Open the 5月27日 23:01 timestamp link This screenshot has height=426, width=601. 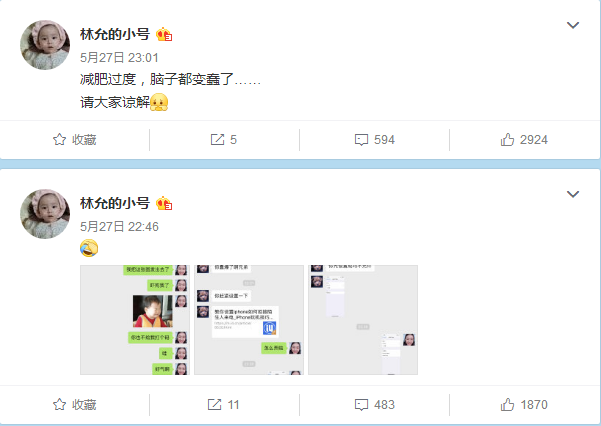tap(119, 58)
